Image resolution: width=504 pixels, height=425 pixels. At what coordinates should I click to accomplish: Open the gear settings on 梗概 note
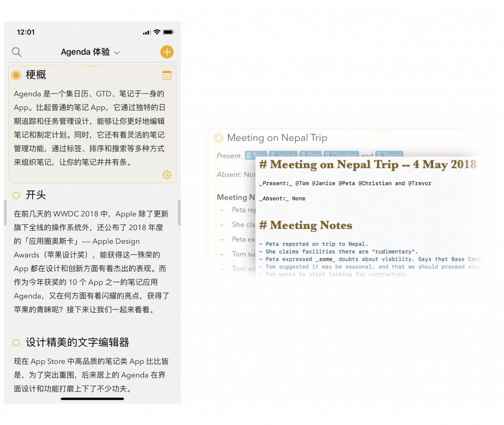(x=167, y=175)
